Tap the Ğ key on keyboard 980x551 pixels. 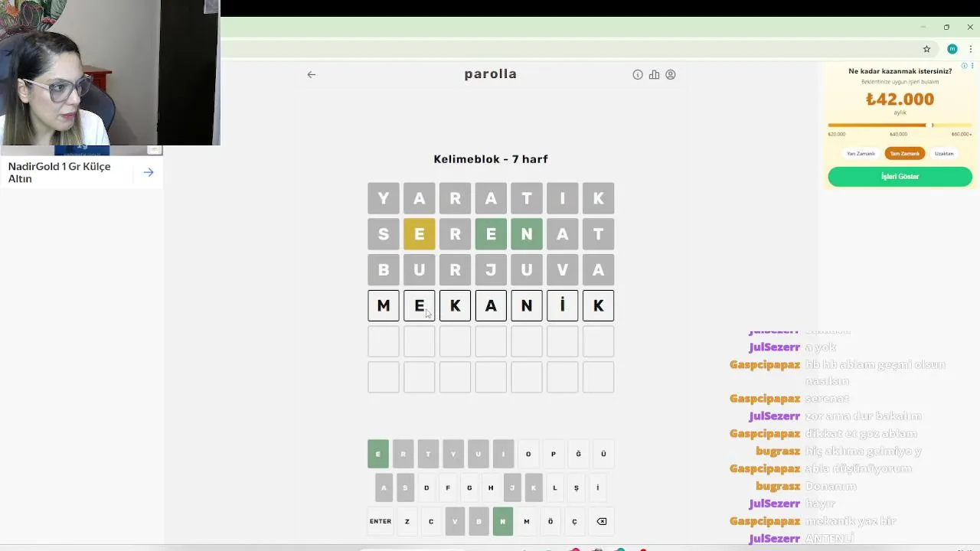[578, 454]
